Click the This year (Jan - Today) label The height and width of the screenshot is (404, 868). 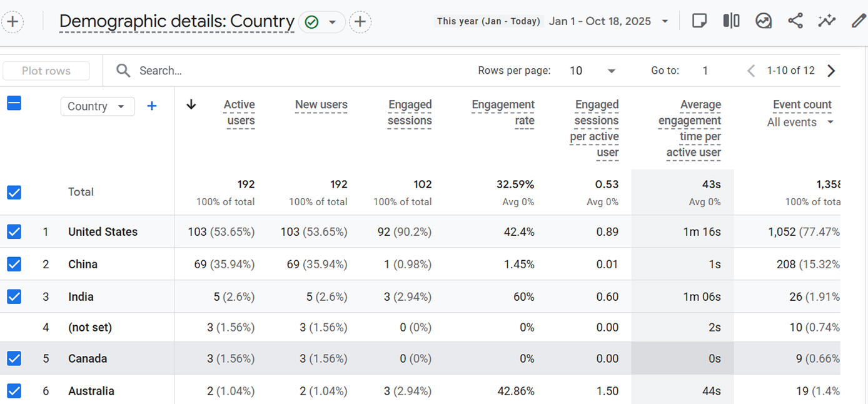point(488,21)
